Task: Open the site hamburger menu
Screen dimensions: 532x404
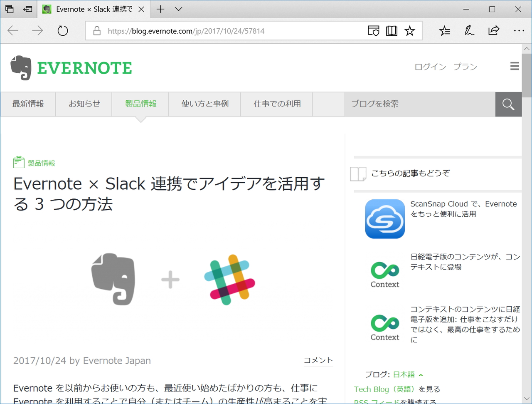Action: (514, 66)
